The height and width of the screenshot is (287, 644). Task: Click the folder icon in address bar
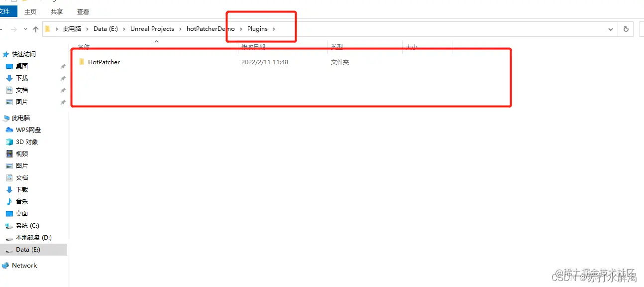coord(48,29)
